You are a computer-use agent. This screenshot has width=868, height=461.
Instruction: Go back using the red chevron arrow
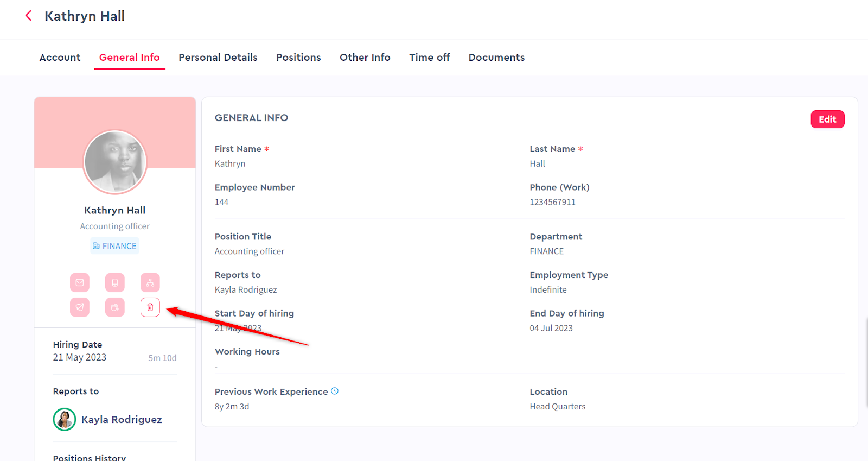[29, 16]
